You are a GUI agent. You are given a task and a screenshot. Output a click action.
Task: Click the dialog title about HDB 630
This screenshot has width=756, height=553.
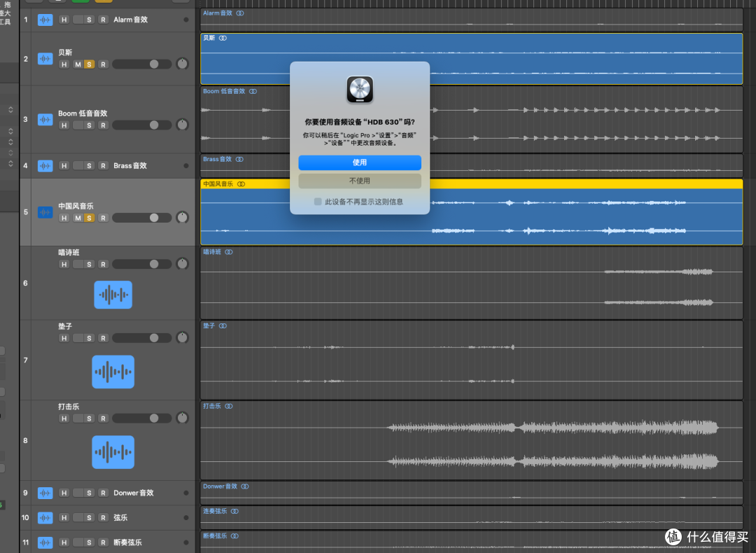360,122
